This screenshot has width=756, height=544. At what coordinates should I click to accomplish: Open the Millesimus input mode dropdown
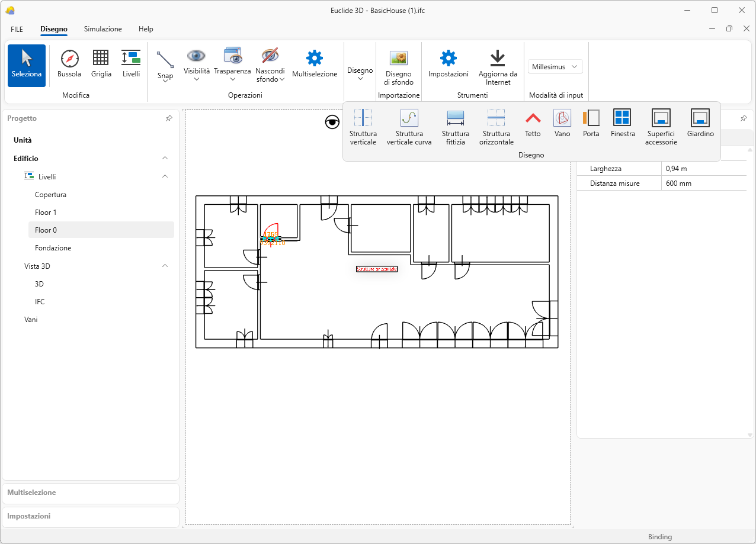555,67
